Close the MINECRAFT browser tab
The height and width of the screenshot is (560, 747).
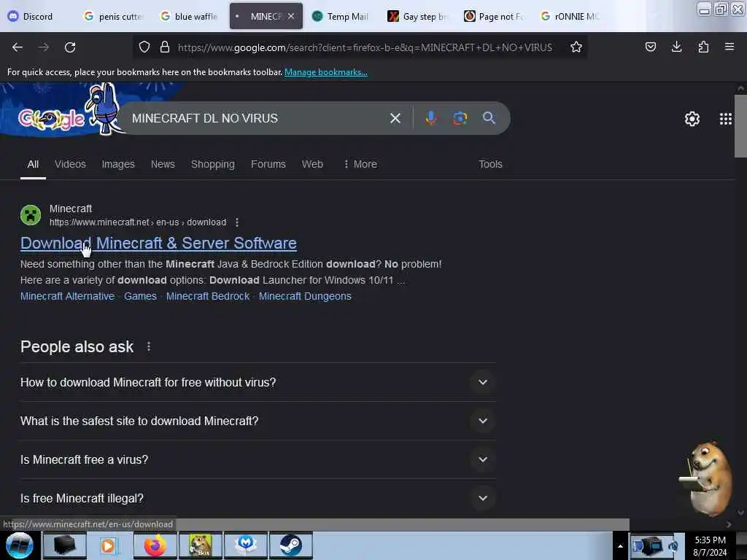pyautogui.click(x=291, y=16)
